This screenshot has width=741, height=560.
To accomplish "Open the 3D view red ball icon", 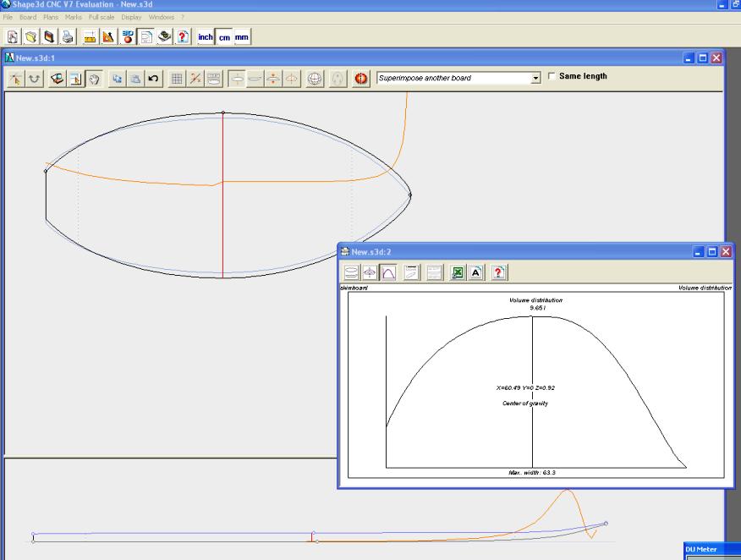I will [360, 79].
